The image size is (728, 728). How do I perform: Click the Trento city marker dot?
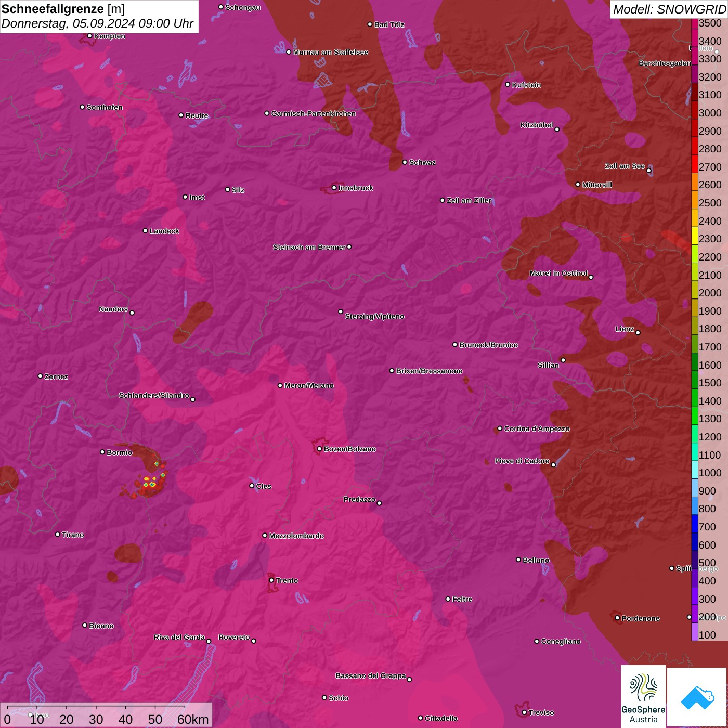[x=271, y=580]
